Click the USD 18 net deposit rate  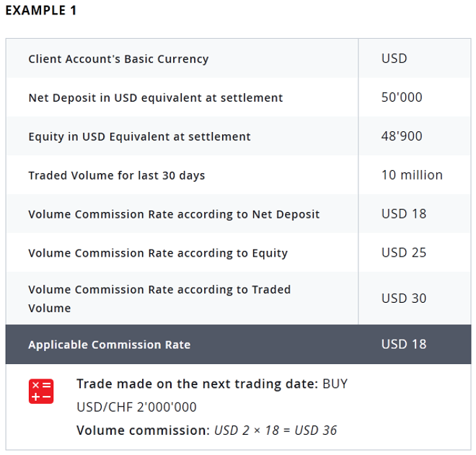click(404, 213)
